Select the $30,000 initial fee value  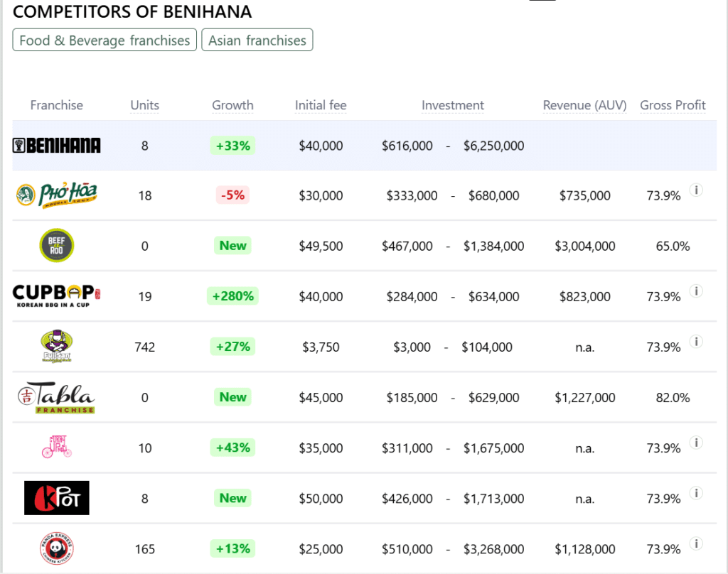[321, 195]
